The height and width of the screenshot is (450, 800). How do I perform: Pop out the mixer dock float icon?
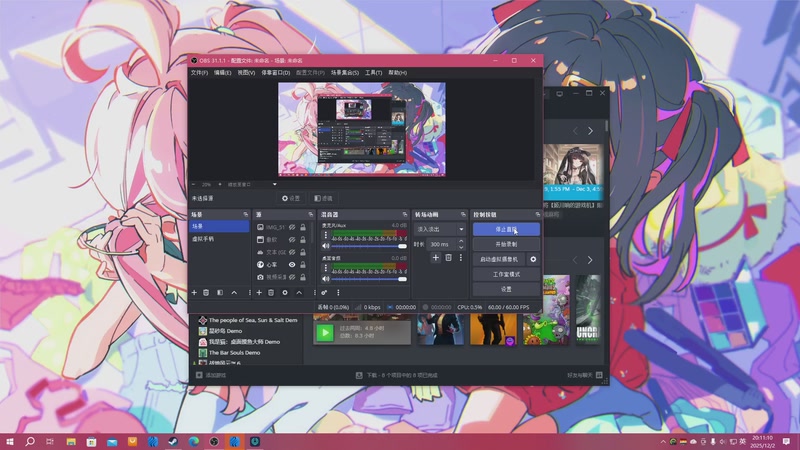tap(405, 215)
